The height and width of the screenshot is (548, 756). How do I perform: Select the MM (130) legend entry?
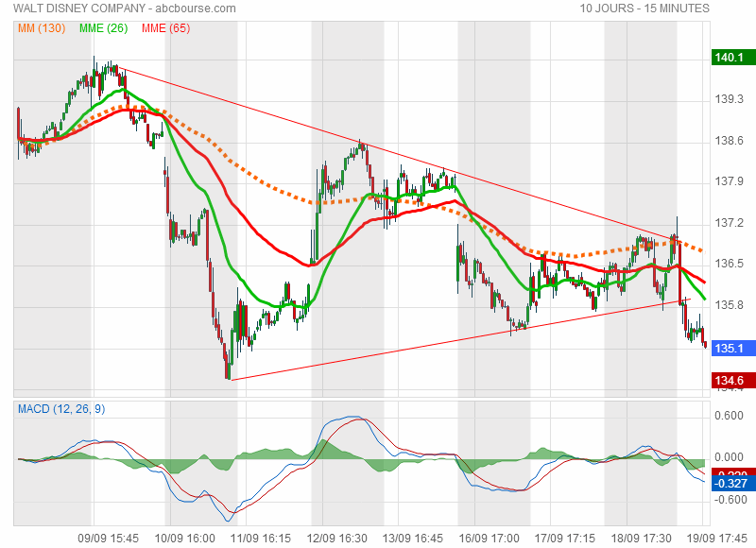pos(42,28)
